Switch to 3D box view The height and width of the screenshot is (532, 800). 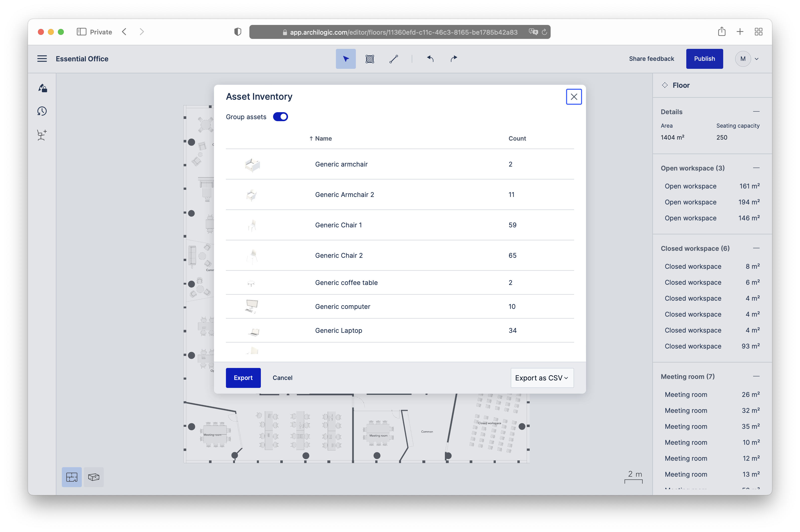pyautogui.click(x=94, y=477)
